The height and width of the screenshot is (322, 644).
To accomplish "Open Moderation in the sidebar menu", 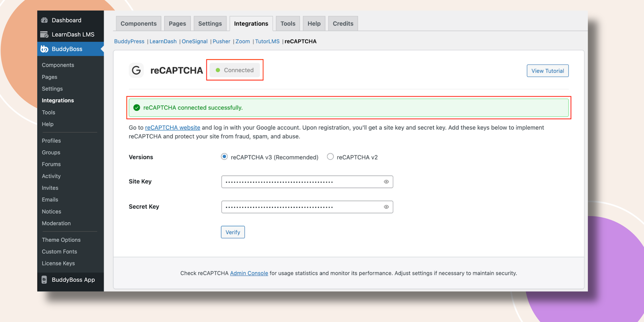I will (56, 223).
